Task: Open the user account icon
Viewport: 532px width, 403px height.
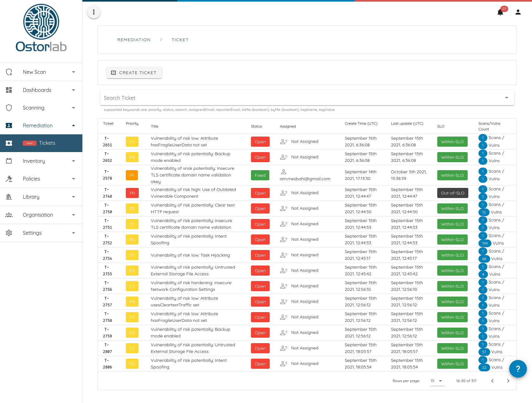Action: (x=518, y=12)
